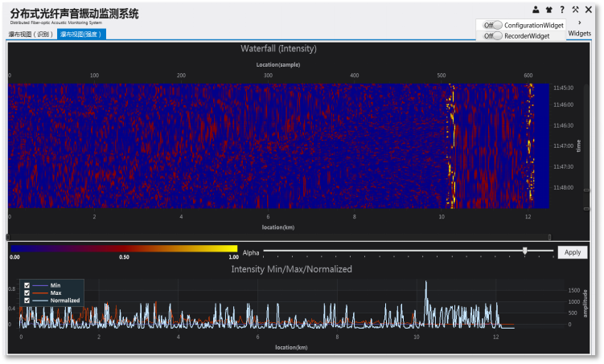Uncheck the Max series checkbox
The image size is (604, 364).
(x=27, y=292)
